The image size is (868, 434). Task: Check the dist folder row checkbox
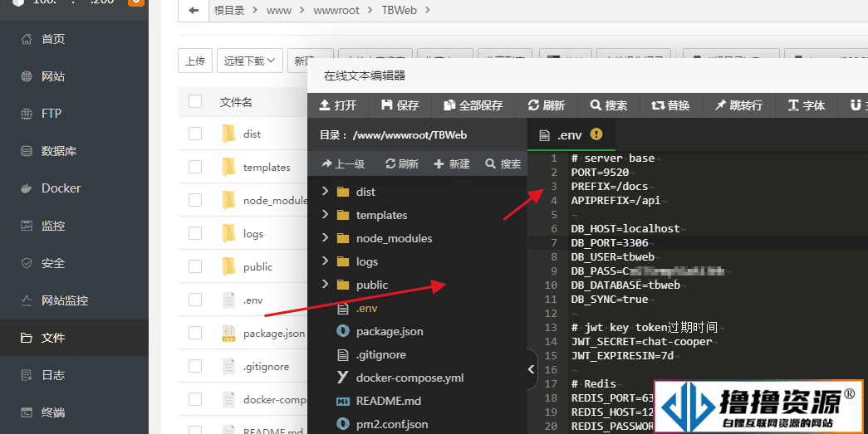[195, 134]
